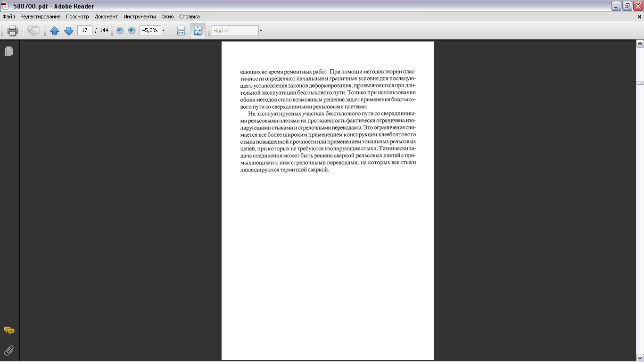Click the title text 580700.pdf - Adobe Reader
Image resolution: width=644 pixels, height=362 pixels.
[x=53, y=6]
